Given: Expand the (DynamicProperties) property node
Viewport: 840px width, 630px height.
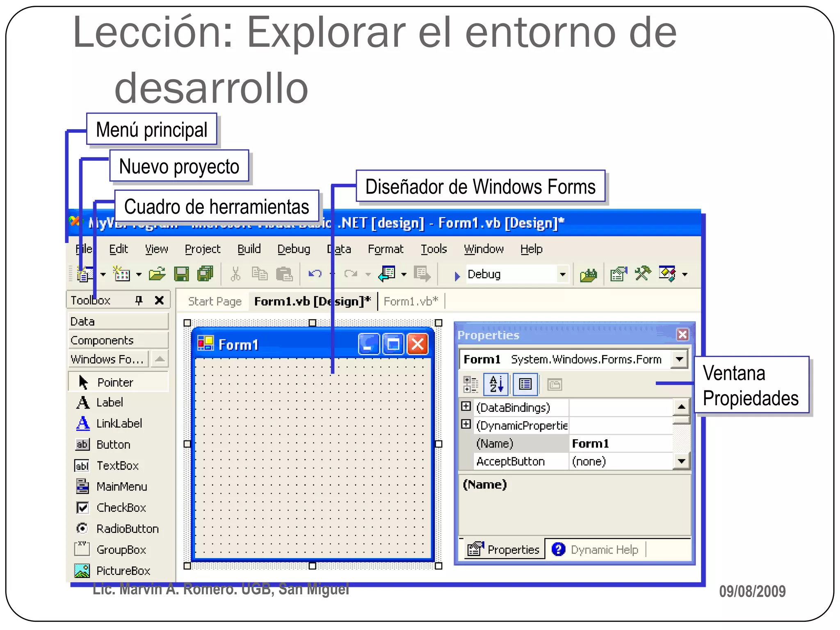Looking at the screenshot, I should coord(466,424).
